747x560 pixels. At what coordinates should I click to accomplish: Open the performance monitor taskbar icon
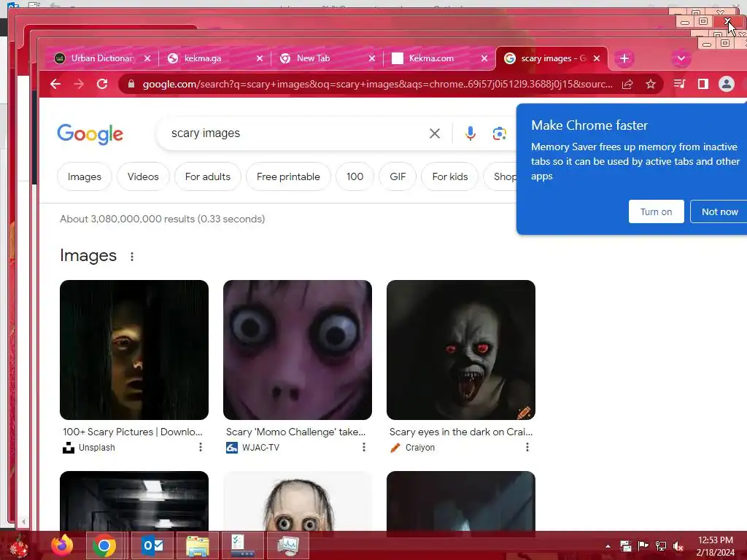point(287,545)
